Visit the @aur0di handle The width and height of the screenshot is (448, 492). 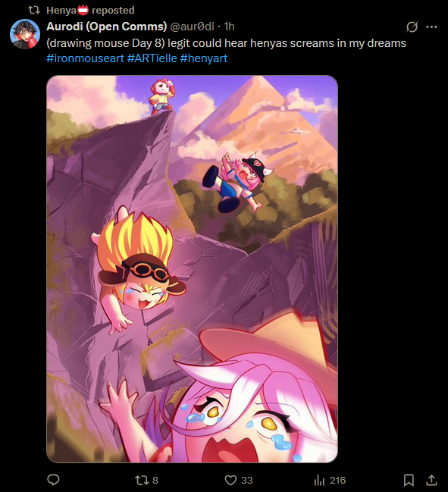coord(192,27)
